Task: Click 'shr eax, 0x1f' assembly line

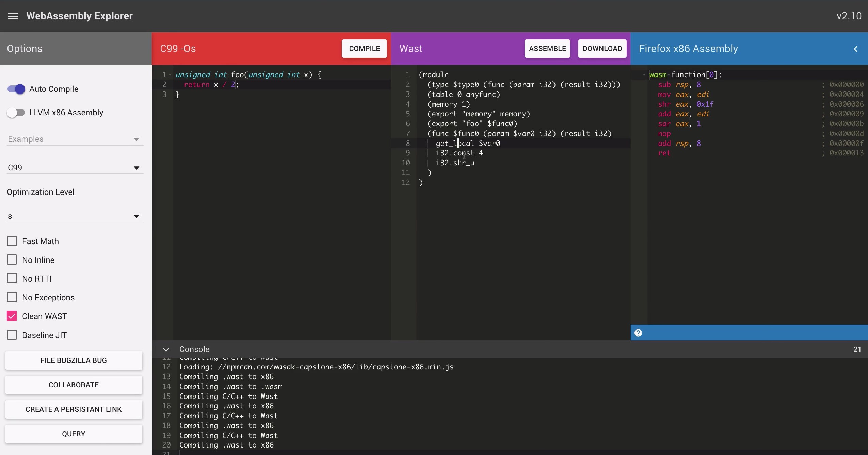Action: click(686, 104)
